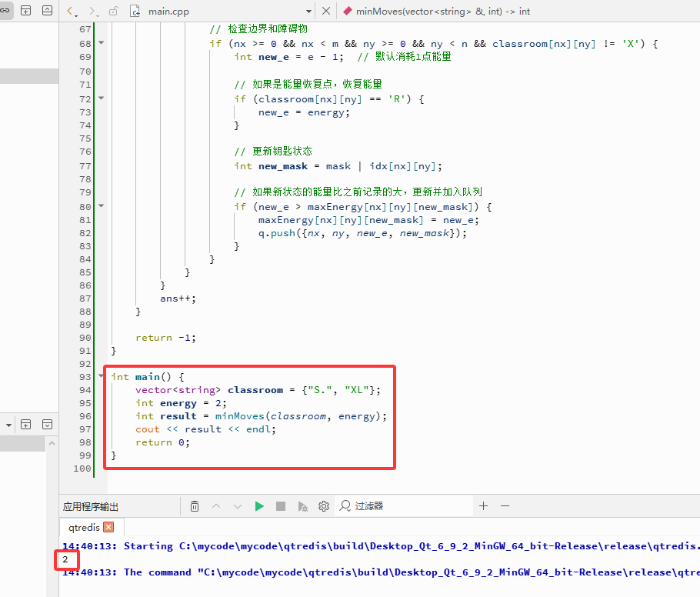The width and height of the screenshot is (700, 597).
Task: Run the application with the green play button
Action: [x=259, y=506]
